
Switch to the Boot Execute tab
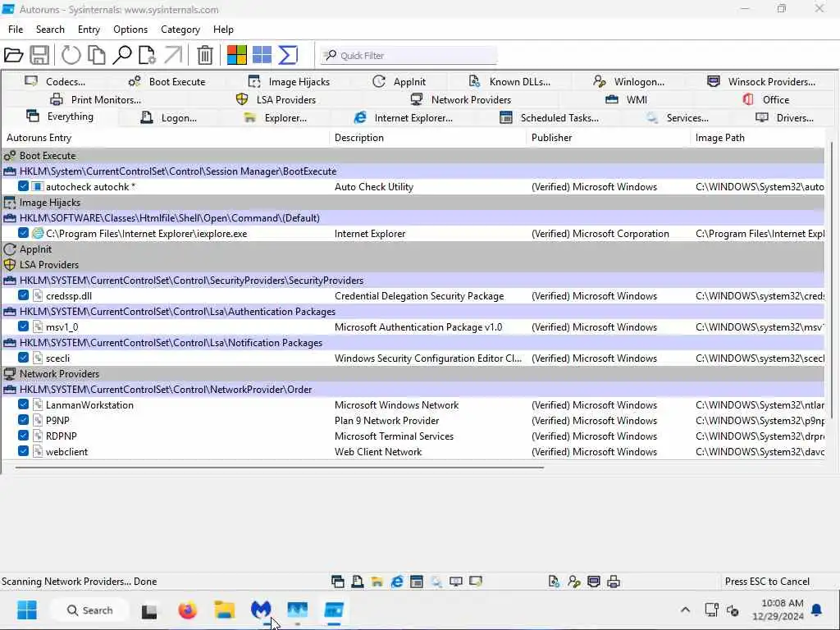tap(167, 81)
